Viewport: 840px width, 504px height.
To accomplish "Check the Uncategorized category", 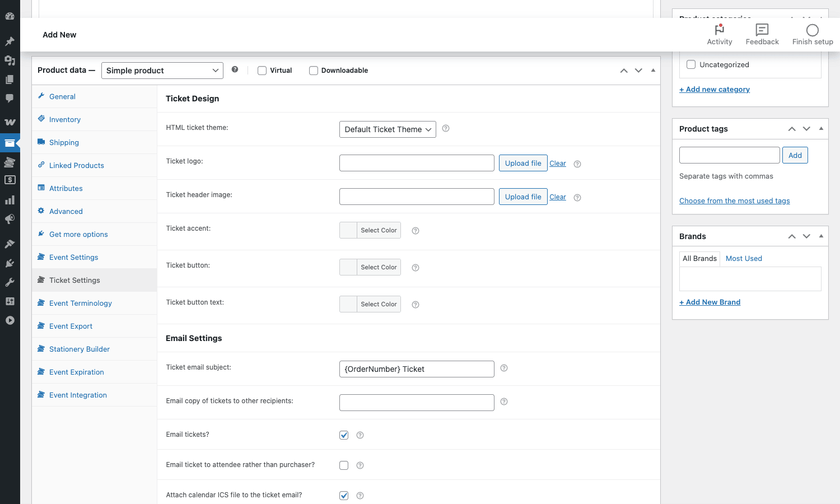I will (691, 64).
